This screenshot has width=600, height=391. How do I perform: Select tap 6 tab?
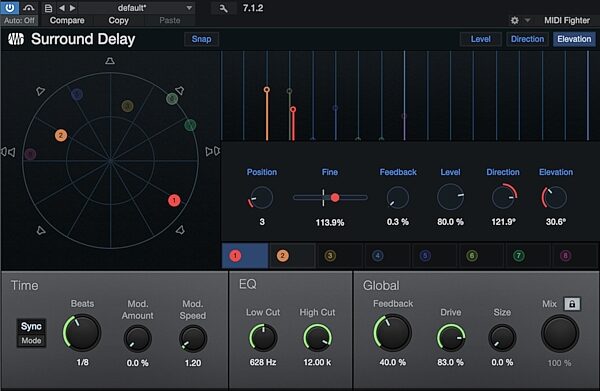(x=481, y=255)
